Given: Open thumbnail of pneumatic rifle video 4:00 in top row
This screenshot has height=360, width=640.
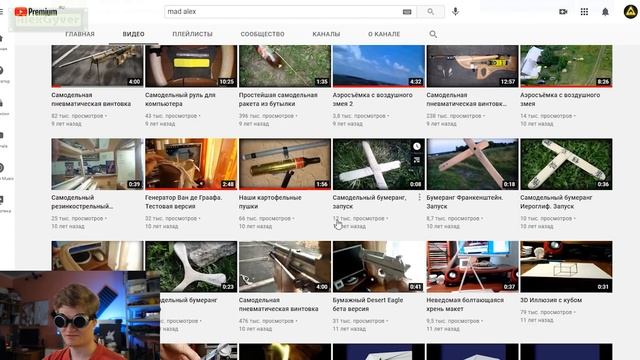Looking at the screenshot, I should (97, 66).
